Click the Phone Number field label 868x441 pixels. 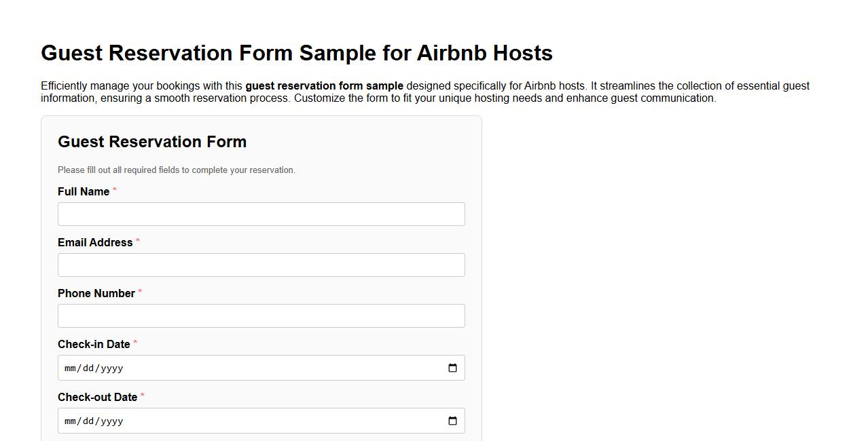96,293
